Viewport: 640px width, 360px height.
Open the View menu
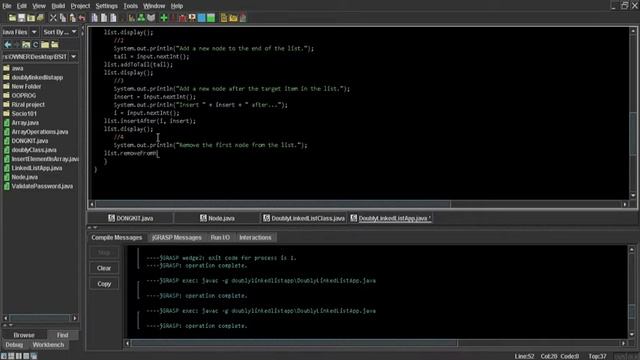(39, 6)
